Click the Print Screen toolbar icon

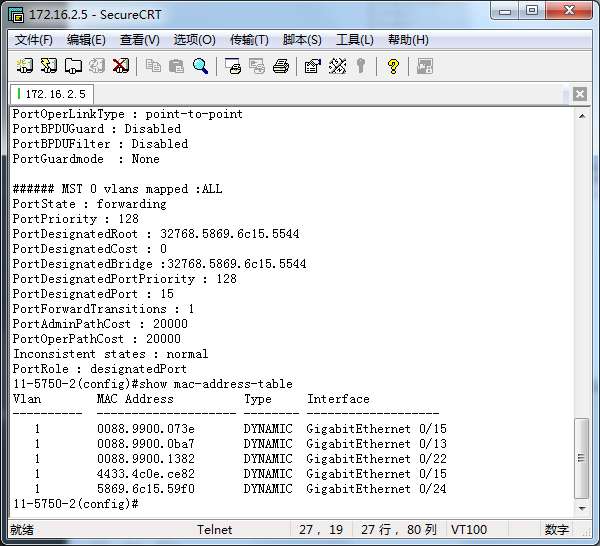[233, 66]
